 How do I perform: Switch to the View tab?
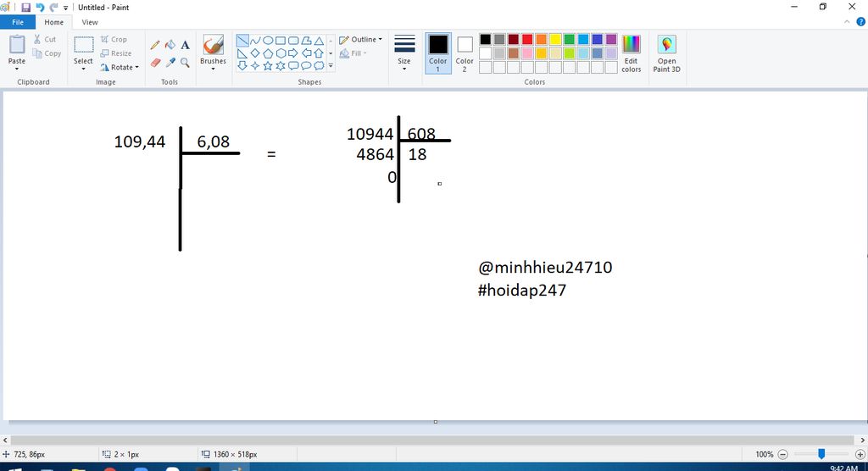(x=90, y=22)
